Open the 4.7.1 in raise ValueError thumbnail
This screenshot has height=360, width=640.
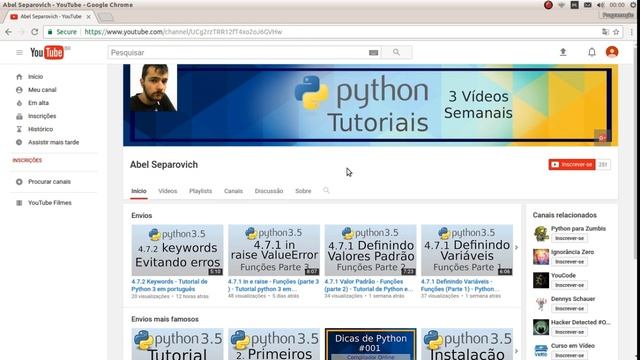pos(274,250)
